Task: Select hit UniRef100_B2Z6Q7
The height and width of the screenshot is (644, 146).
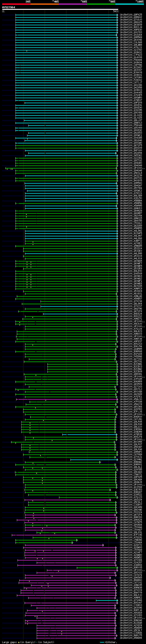Action: click(x=131, y=67)
